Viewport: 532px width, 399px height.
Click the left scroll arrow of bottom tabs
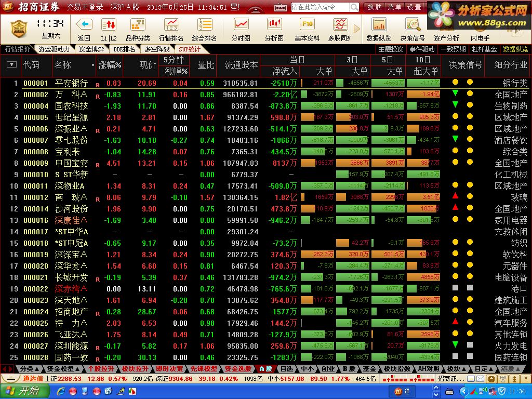[5, 368]
